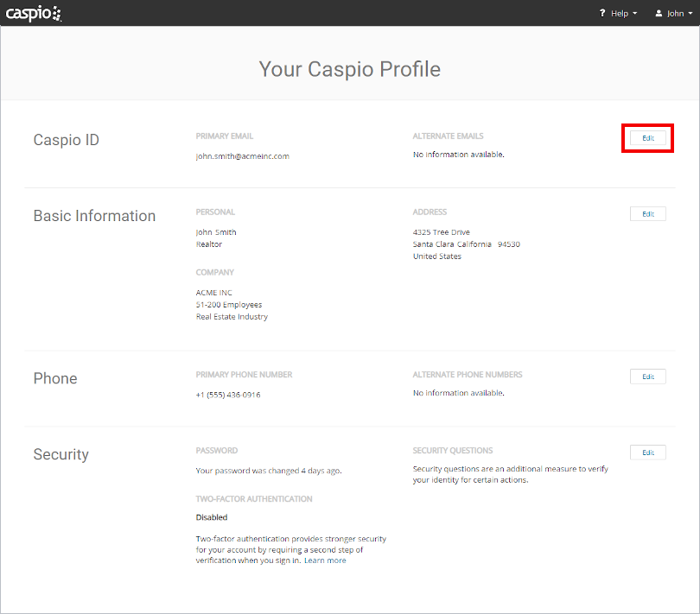Click the Security section title
The width and height of the screenshot is (700, 614).
61,454
